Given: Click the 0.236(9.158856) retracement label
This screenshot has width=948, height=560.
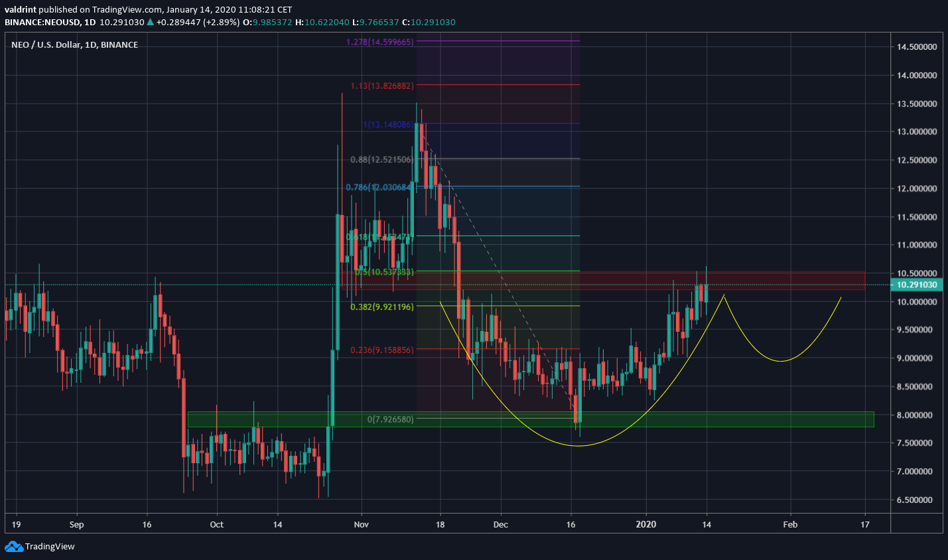Looking at the screenshot, I should [381, 350].
